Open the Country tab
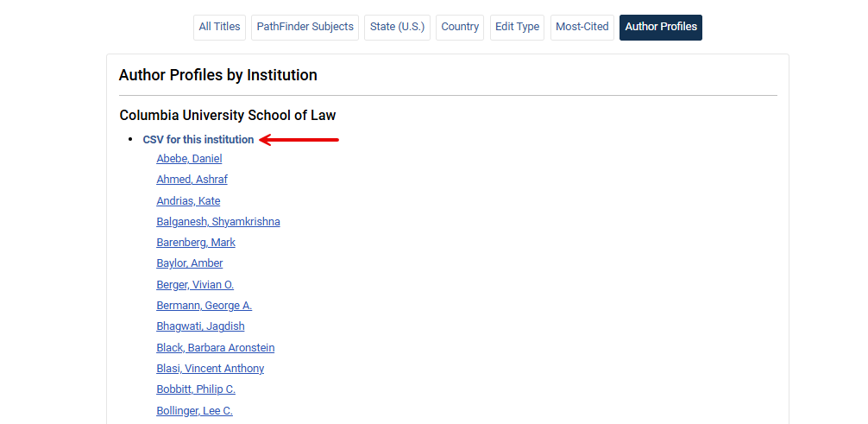Image resolution: width=868 pixels, height=424 pixels. coord(460,27)
